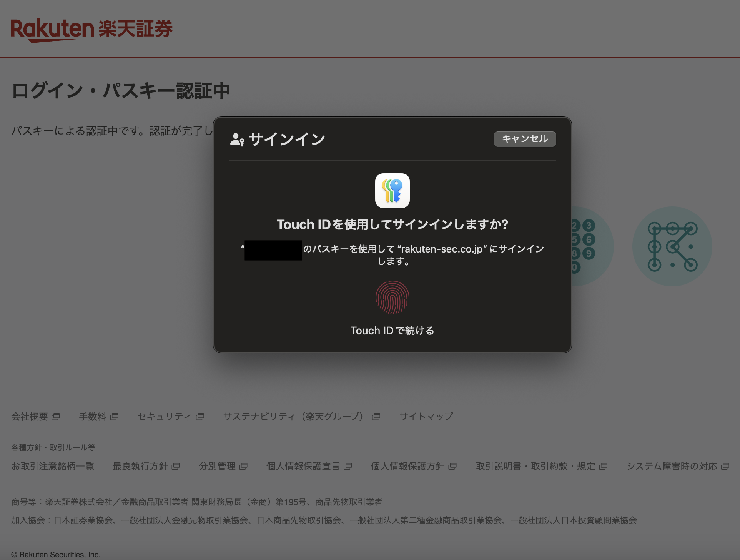Screen dimensions: 740x560
Task: Click the Rakuten 楽天証券 logo
Action: [x=91, y=29]
